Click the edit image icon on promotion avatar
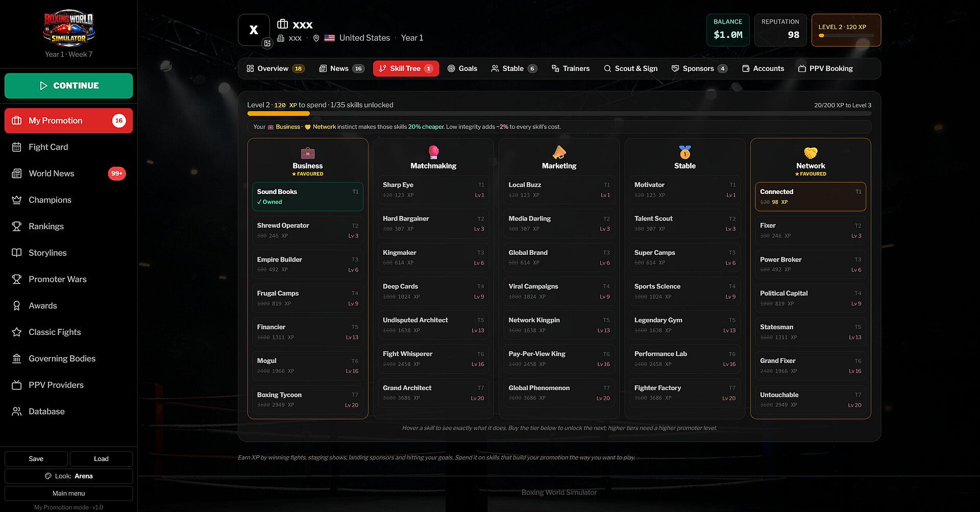This screenshot has height=512, width=980. [x=267, y=43]
